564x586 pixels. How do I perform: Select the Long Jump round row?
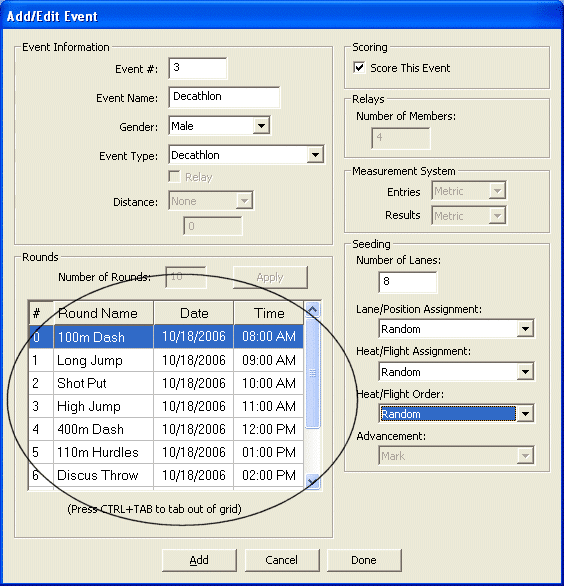click(166, 360)
